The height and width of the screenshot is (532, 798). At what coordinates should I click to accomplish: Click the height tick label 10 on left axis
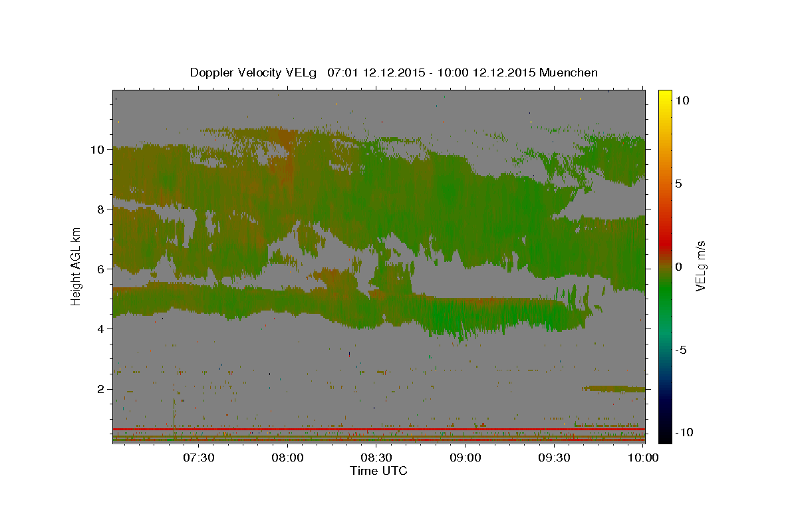99,149
